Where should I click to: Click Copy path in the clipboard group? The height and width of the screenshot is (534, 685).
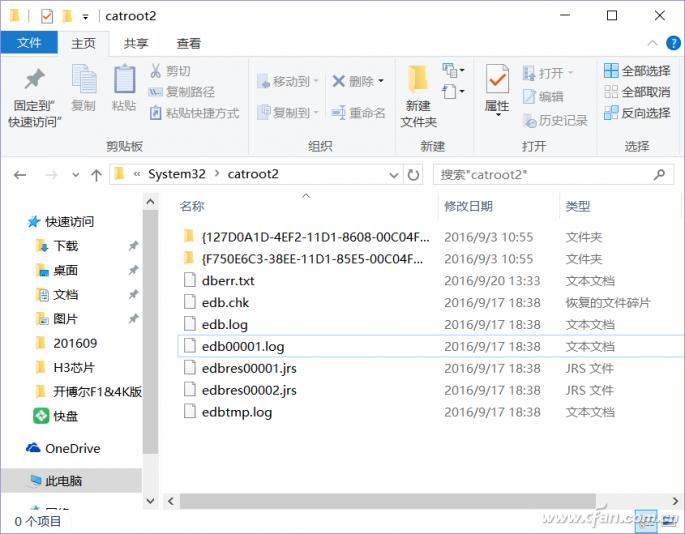tap(182, 92)
